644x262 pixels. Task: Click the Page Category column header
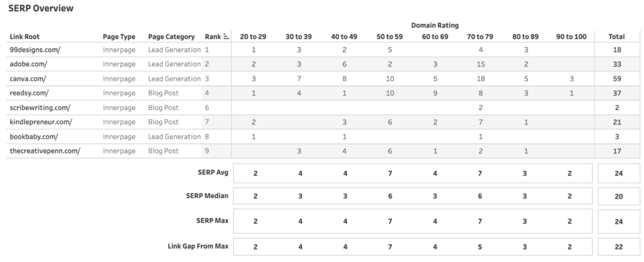tap(171, 36)
